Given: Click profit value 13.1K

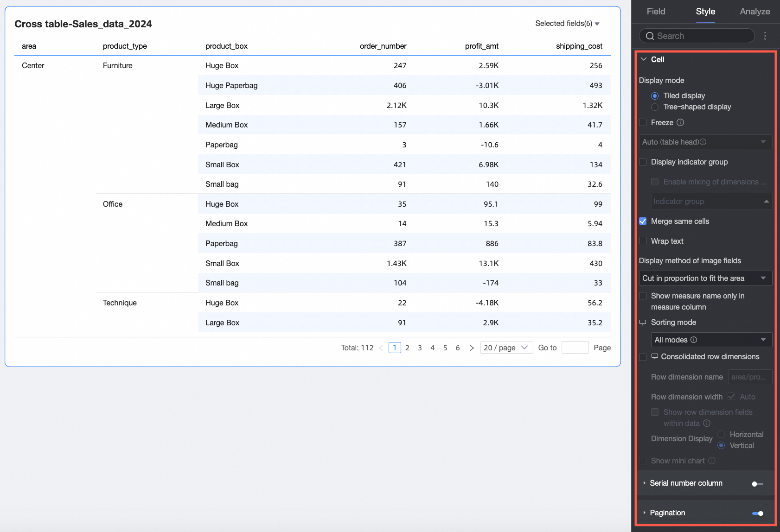Looking at the screenshot, I should click(489, 264).
